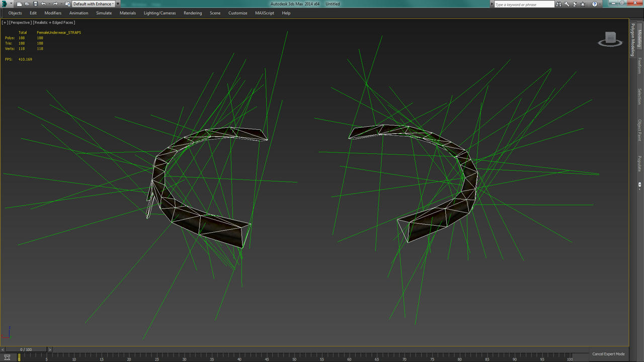Expand the undo history dropdown arrow
The width and height of the screenshot is (644, 362).
pos(49,4)
